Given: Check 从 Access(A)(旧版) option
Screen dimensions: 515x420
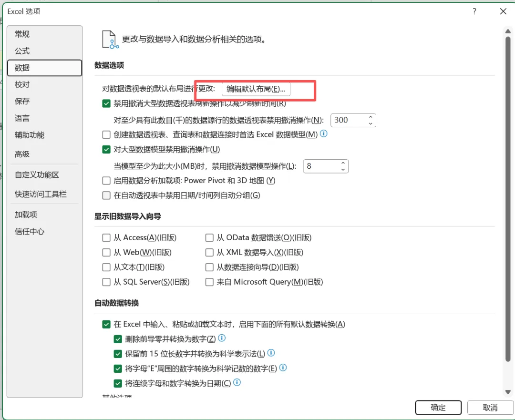Looking at the screenshot, I should pos(106,237).
